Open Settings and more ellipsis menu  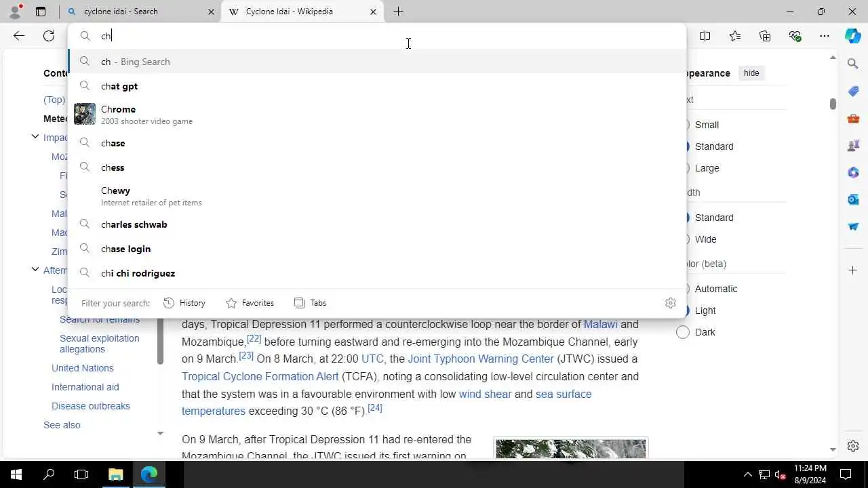click(825, 36)
